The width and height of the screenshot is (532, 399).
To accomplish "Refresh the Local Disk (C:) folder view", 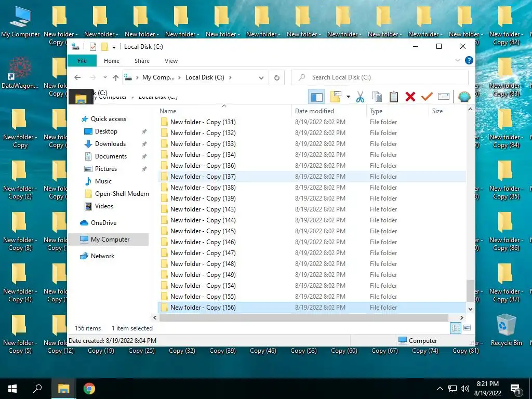I will click(x=277, y=78).
